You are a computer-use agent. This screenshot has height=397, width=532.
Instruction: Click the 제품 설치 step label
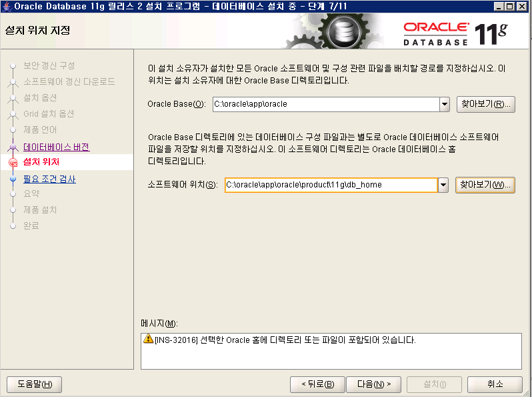(40, 210)
